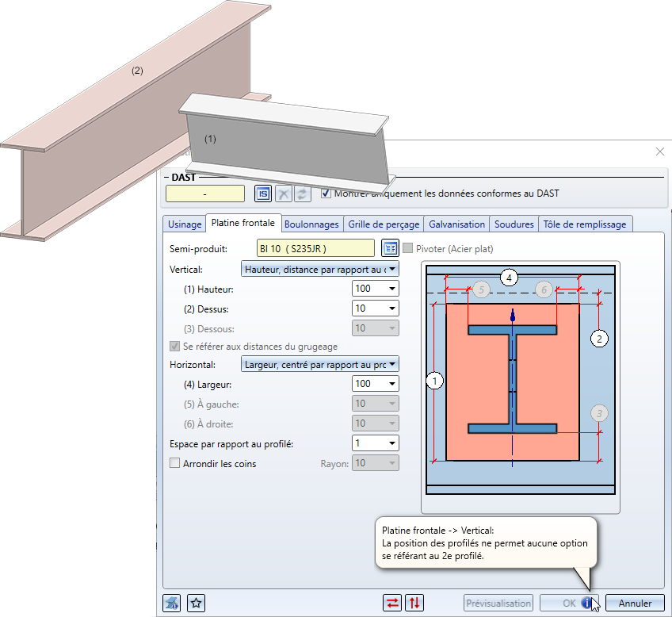Open the DAST table selection icon
This screenshot has height=617, width=672.
coord(262,194)
